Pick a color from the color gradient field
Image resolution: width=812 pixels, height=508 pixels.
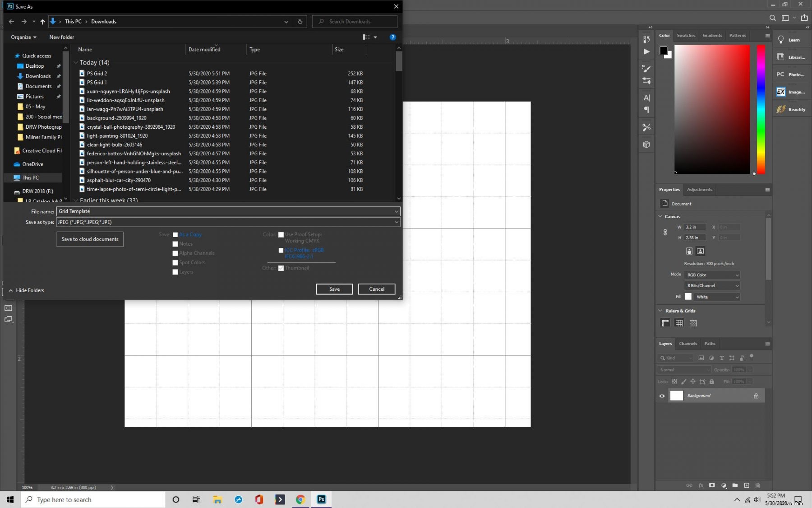click(x=712, y=108)
